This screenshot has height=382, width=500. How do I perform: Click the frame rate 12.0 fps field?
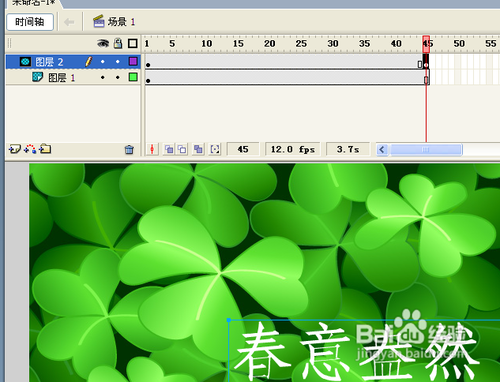[293, 149]
